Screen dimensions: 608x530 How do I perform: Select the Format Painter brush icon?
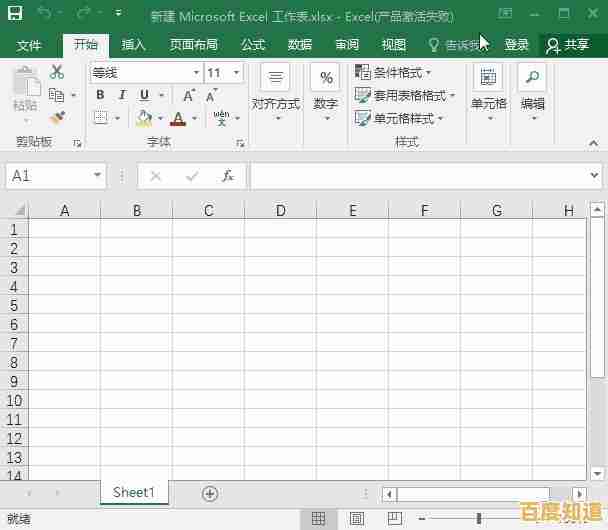tap(57, 117)
